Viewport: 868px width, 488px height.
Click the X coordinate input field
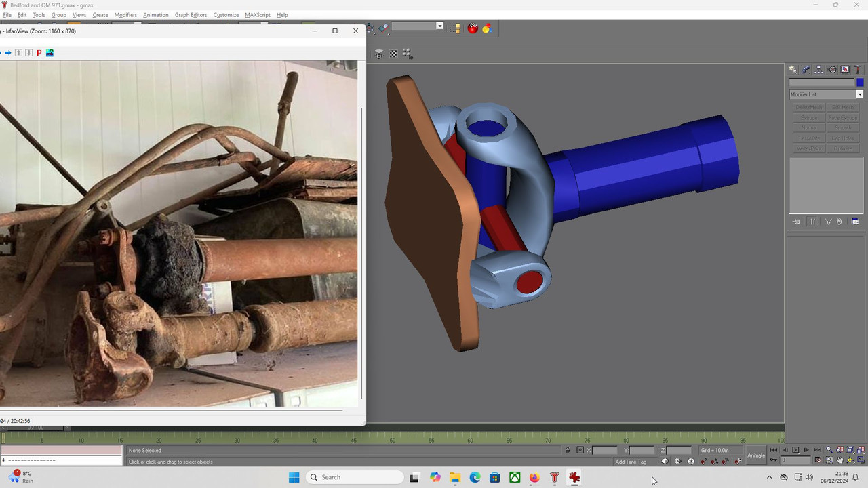[x=605, y=450]
